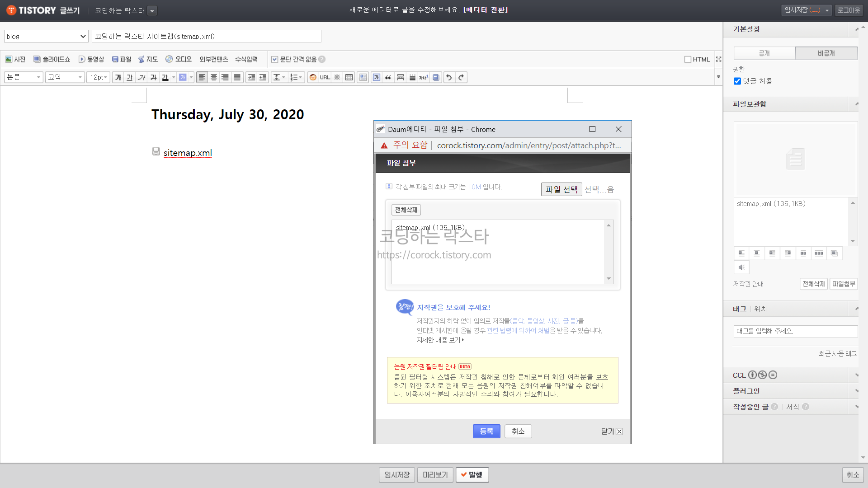Toggle the HTML mode checkbox
Viewport: 868px width, 488px height.
click(688, 59)
